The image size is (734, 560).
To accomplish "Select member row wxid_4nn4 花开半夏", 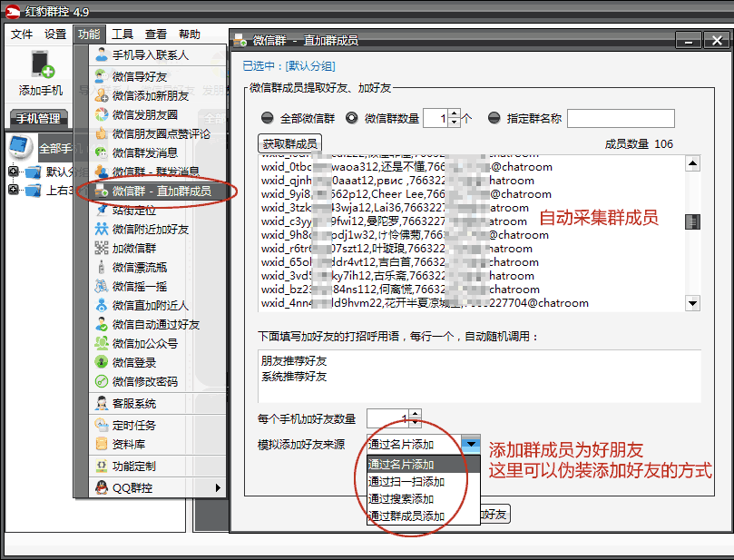I will point(425,303).
